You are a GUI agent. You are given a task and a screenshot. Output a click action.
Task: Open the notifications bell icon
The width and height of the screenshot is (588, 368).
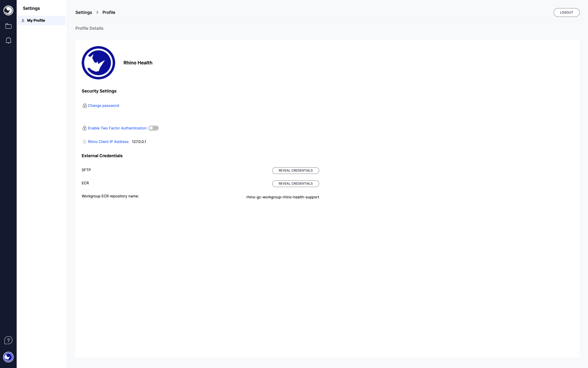pyautogui.click(x=8, y=40)
